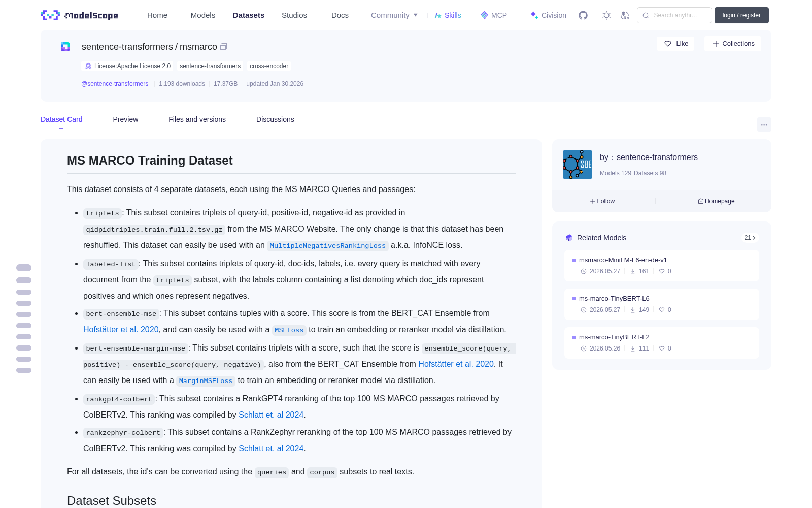Open the GitHub icon link
Viewport: 812px width, 508px height.
(583, 15)
